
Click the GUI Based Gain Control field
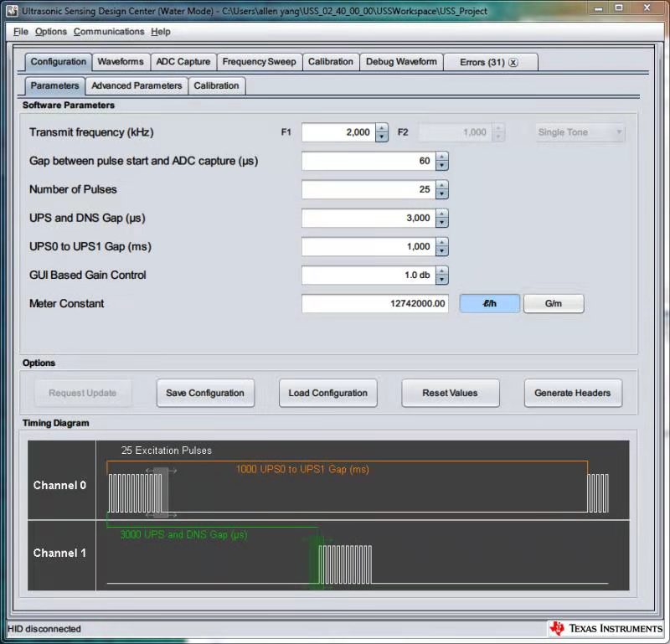368,276
